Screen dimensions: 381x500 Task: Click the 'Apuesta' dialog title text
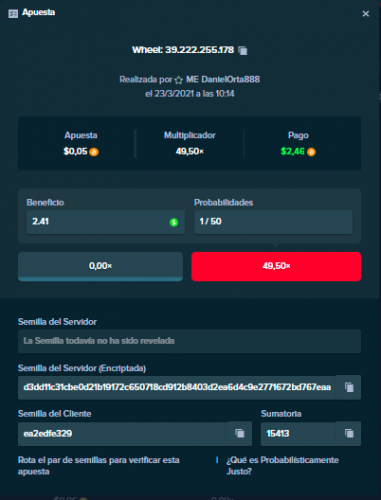coord(39,13)
